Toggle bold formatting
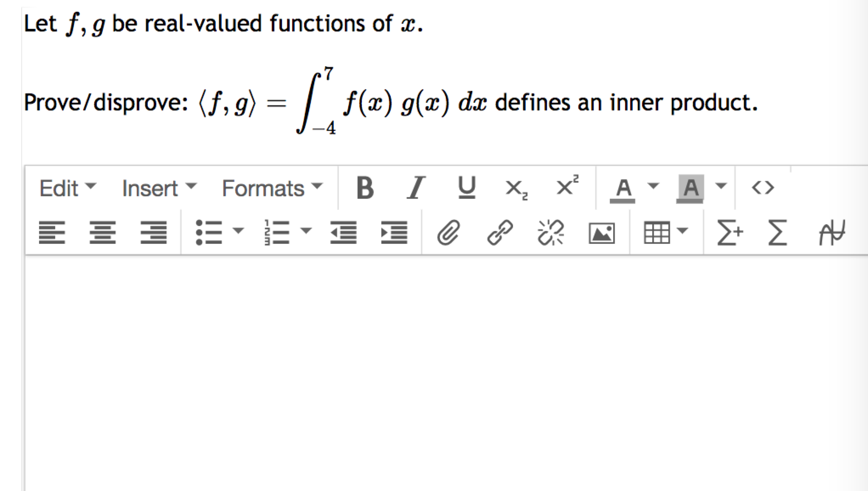 tap(365, 188)
